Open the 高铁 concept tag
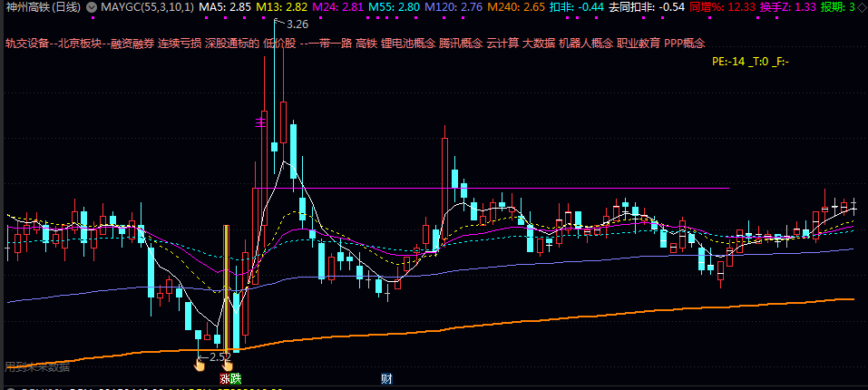868x390 pixels. tap(366, 44)
